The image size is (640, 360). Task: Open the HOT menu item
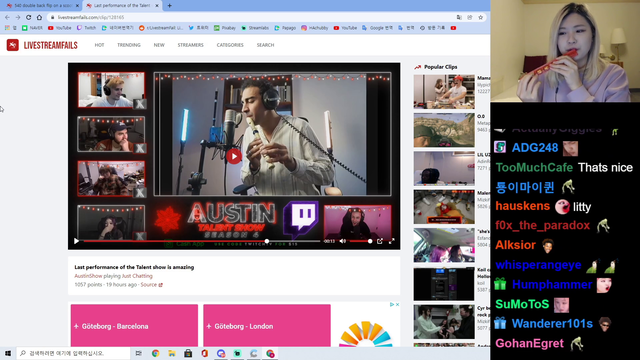99,45
